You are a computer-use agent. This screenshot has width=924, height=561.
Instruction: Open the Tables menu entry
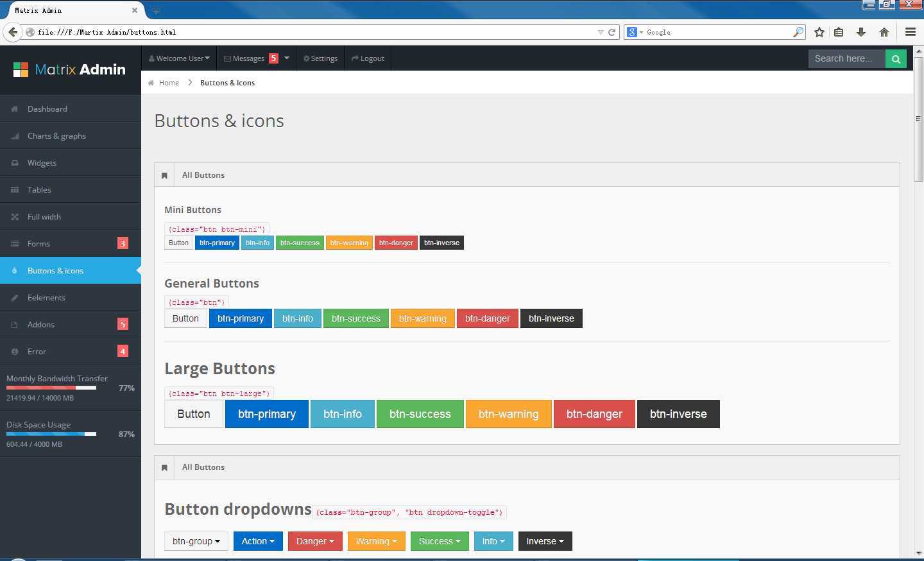click(71, 190)
